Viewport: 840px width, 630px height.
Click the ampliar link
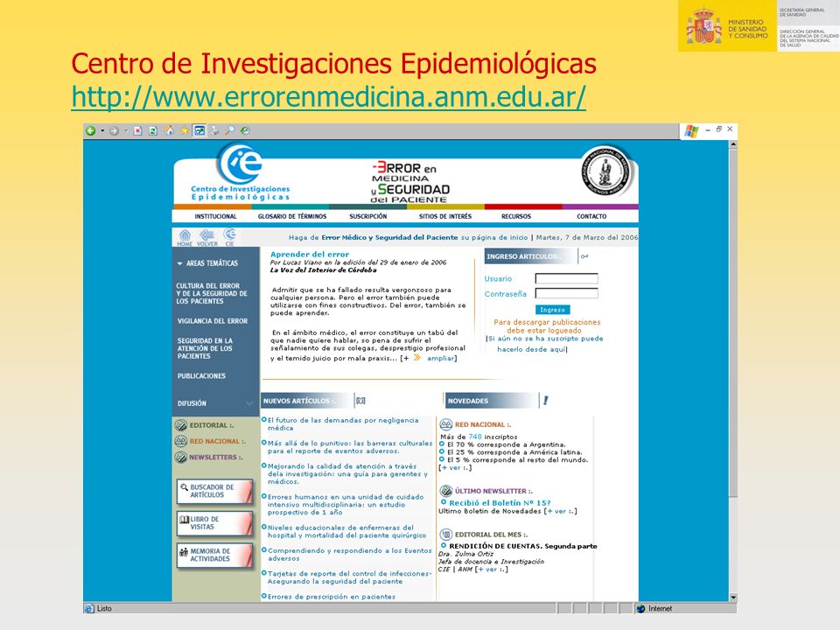pos(440,359)
